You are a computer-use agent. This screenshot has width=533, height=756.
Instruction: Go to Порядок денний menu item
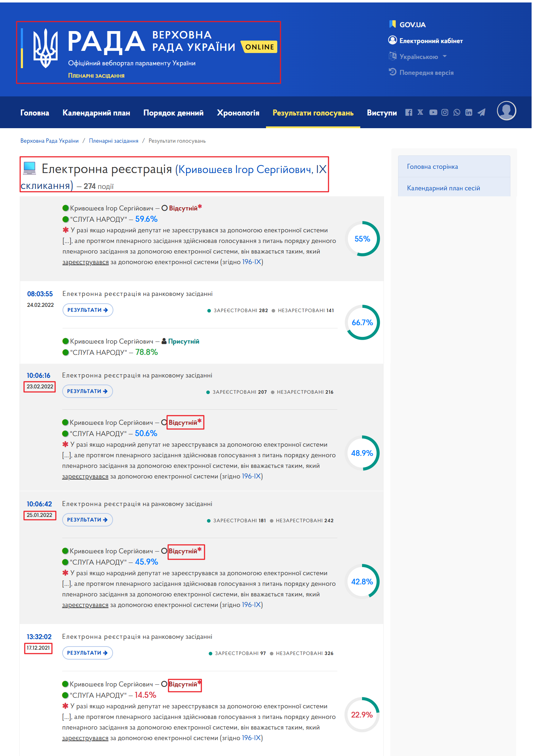coord(173,113)
